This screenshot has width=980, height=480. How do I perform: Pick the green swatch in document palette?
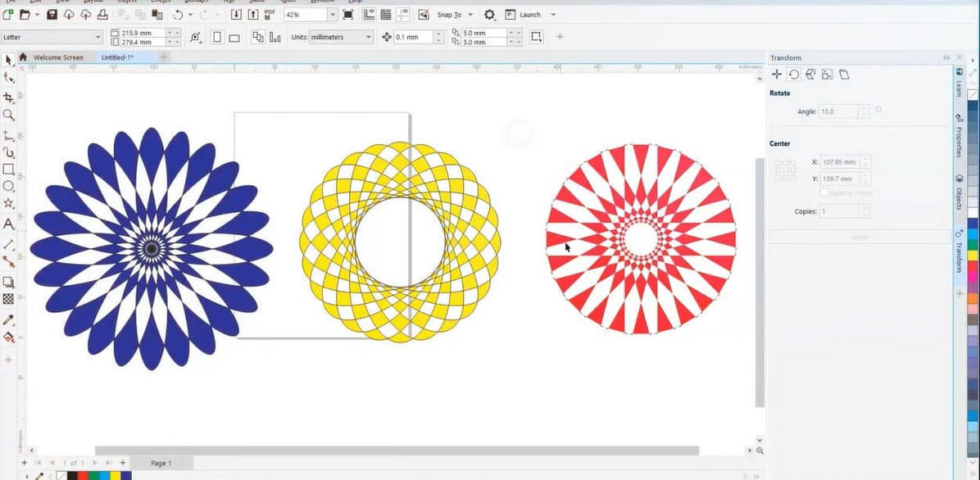pos(93,476)
